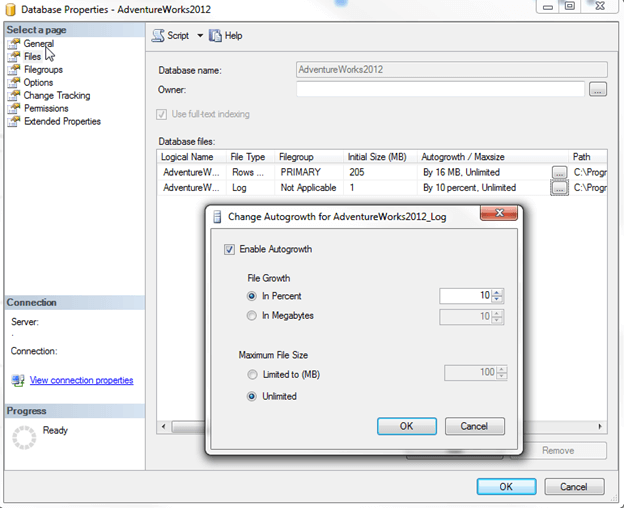Screen dimensions: 624x508
Task: Open the Extended Properties page
Action: coord(62,121)
